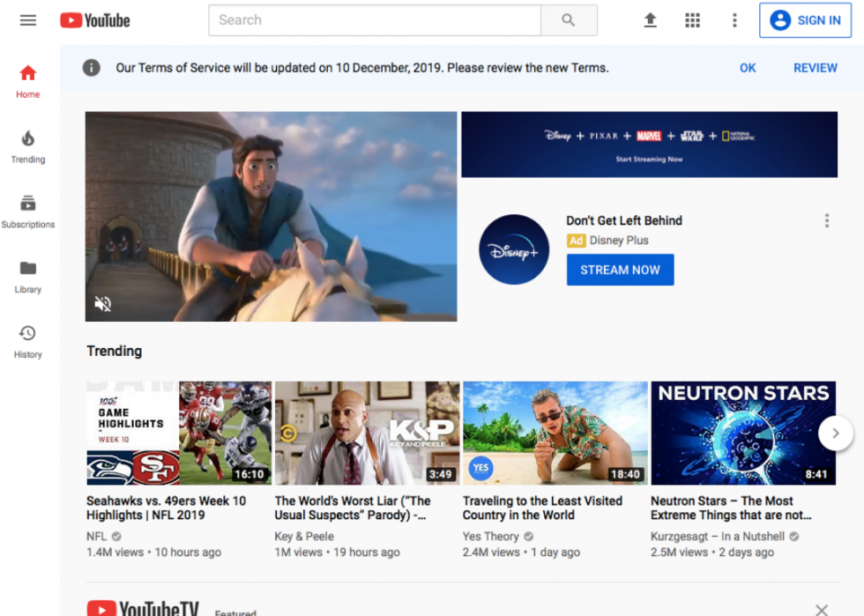Click OK on Terms notice
The height and width of the screenshot is (616, 864).
748,68
